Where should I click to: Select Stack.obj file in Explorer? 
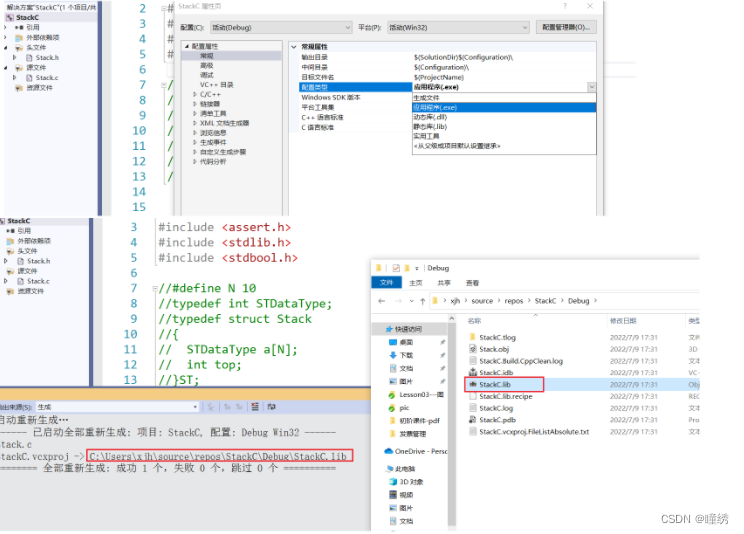[493, 349]
